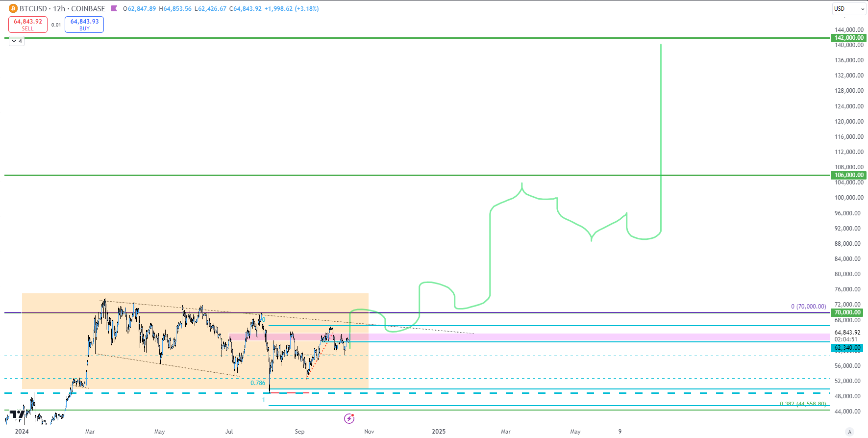Click the 'Sep' label on the time axis
The width and height of the screenshot is (868, 438).
coord(299,432)
